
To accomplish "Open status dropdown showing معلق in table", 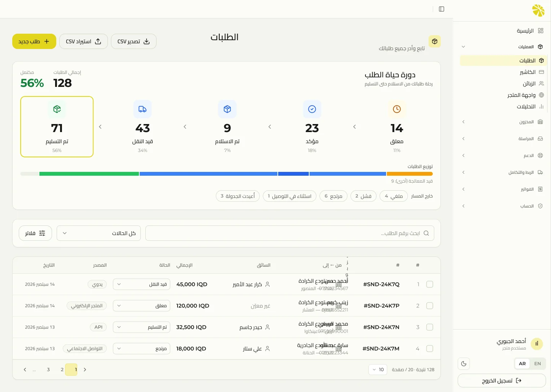I will 142,306.
